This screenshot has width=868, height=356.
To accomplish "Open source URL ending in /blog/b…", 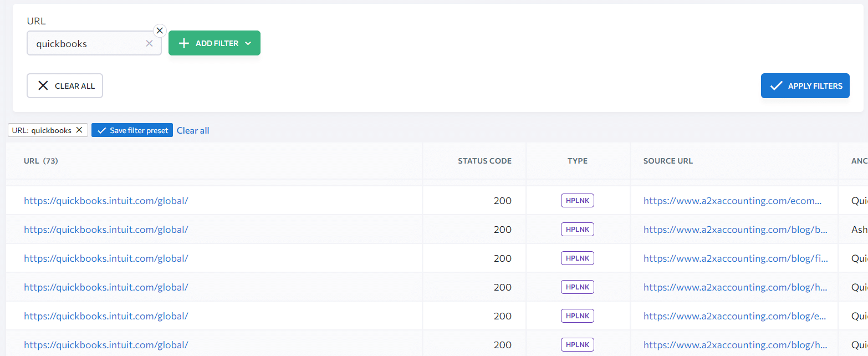I will [736, 230].
